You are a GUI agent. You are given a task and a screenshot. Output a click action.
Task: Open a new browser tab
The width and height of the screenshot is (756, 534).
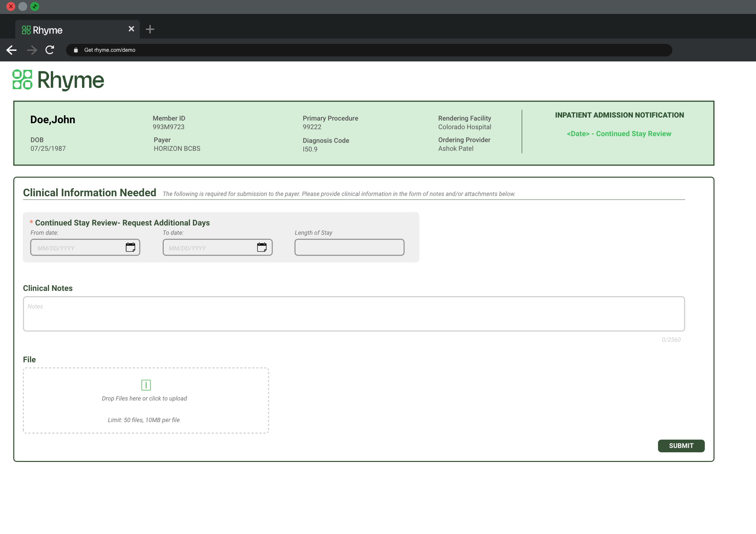click(x=150, y=29)
